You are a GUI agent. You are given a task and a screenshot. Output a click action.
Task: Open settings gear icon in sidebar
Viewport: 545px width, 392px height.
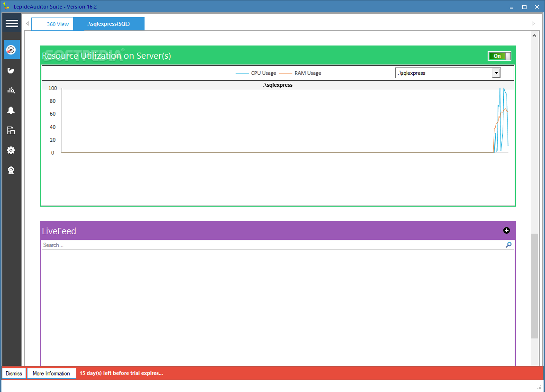tap(11, 150)
